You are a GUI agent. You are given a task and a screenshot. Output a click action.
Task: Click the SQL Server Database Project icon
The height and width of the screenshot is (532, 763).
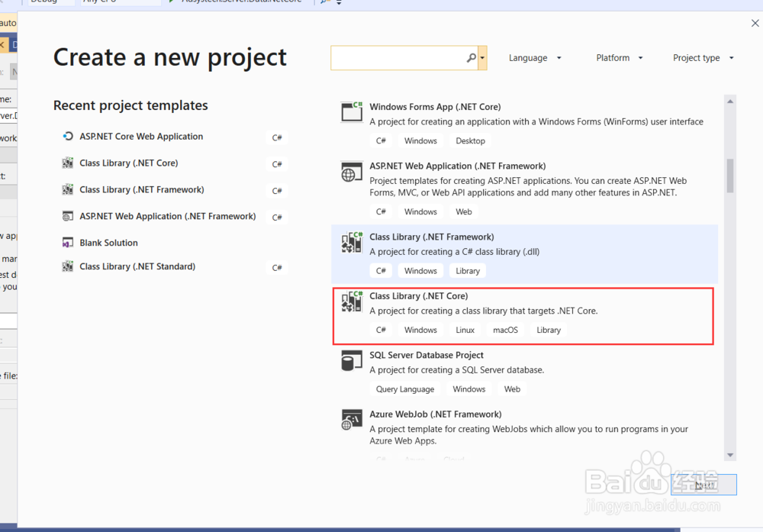point(351,361)
